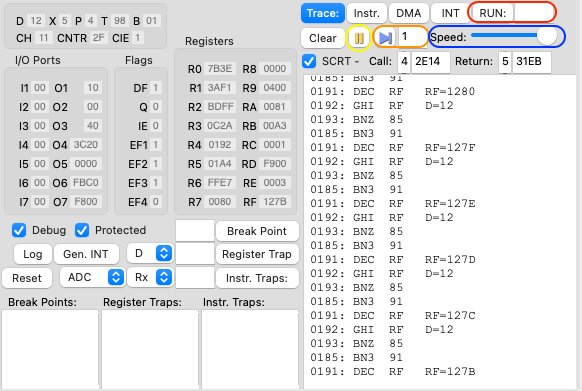This screenshot has width=582, height=391.
Task: Click the RUN address input field
Action: pyautogui.click(x=533, y=13)
